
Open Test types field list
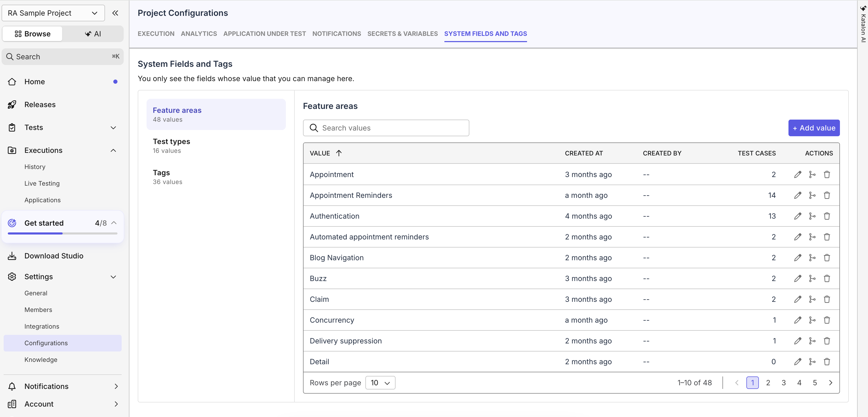click(x=216, y=146)
